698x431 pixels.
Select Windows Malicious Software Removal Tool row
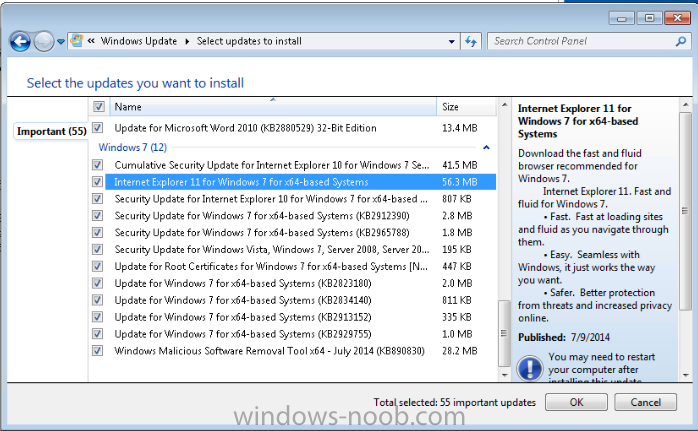coord(269,351)
